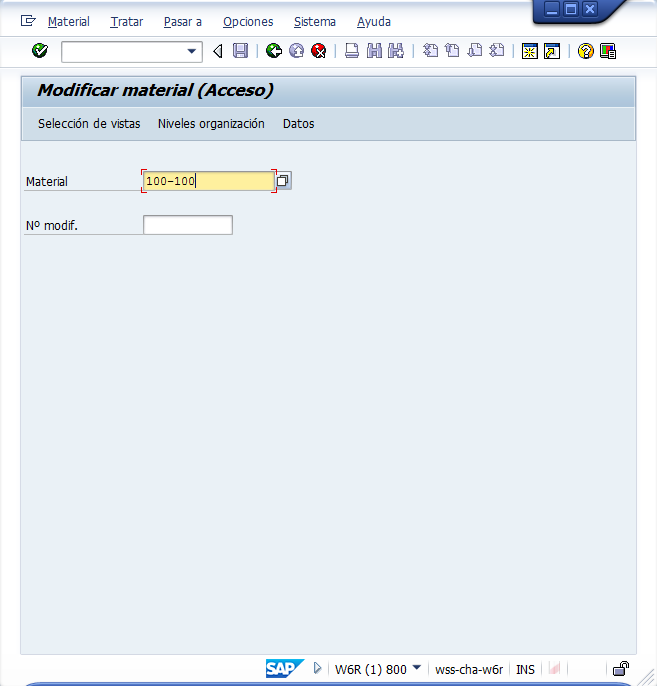Open the Sistema menu
This screenshot has width=657, height=686.
315,21
